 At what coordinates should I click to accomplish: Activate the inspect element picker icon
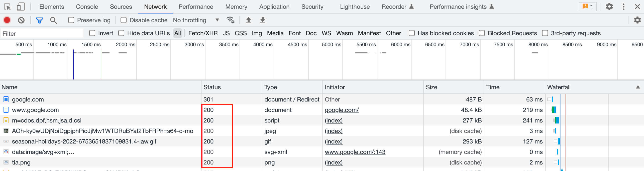(x=7, y=7)
